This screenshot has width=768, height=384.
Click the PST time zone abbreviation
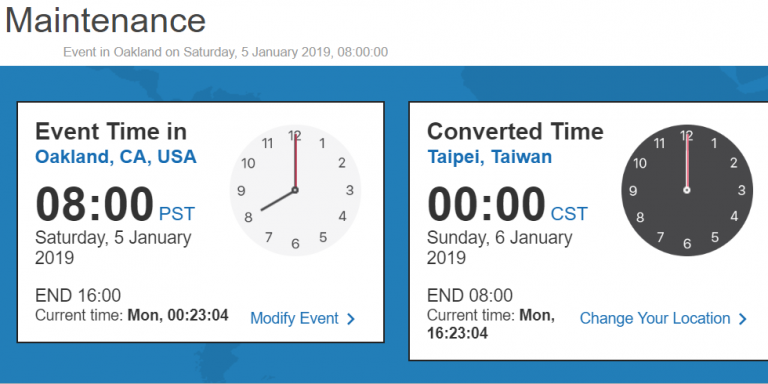click(177, 214)
